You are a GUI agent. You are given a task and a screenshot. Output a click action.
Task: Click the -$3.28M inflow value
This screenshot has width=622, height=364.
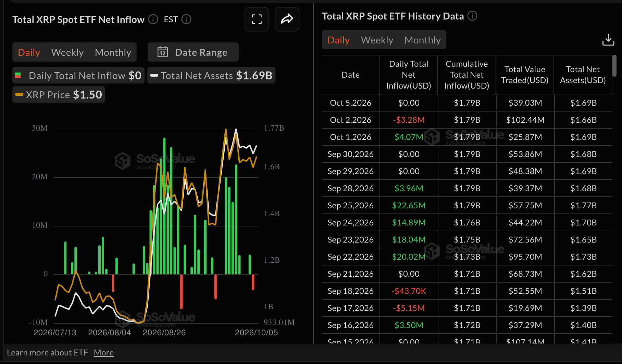(x=409, y=120)
